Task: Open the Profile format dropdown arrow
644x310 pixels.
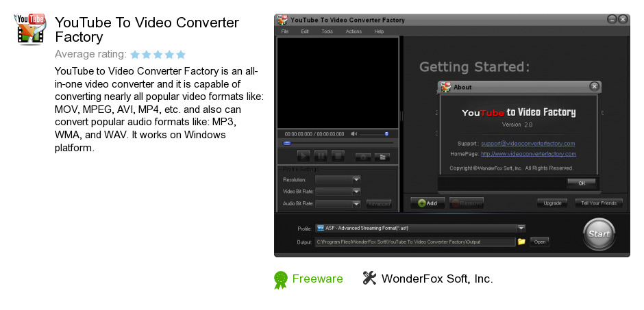Action: tap(521, 229)
